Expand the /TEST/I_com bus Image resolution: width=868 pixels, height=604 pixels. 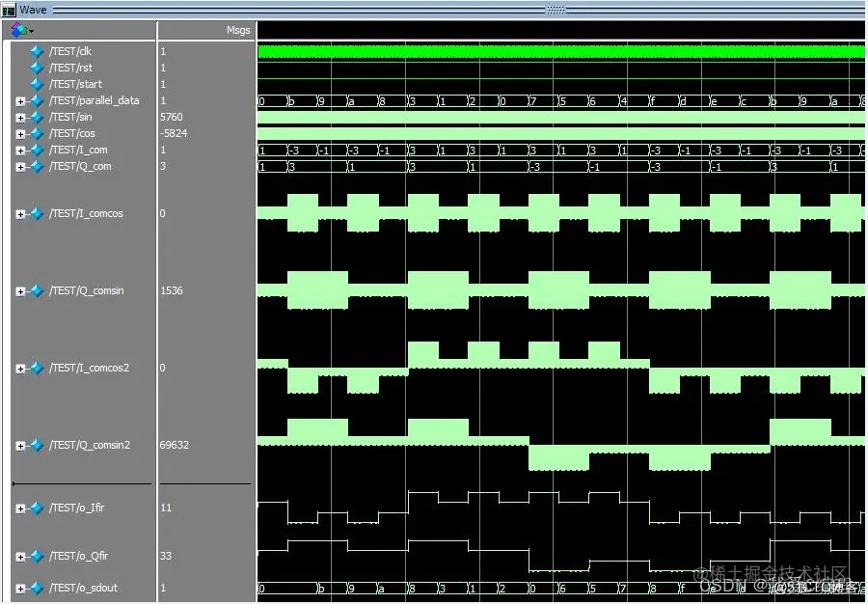[x=20, y=151]
